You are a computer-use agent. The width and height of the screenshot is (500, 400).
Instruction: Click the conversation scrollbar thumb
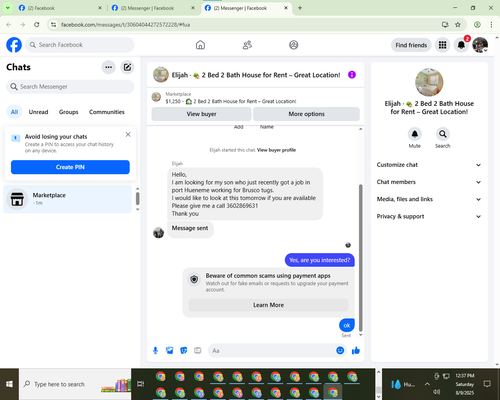coord(360,258)
